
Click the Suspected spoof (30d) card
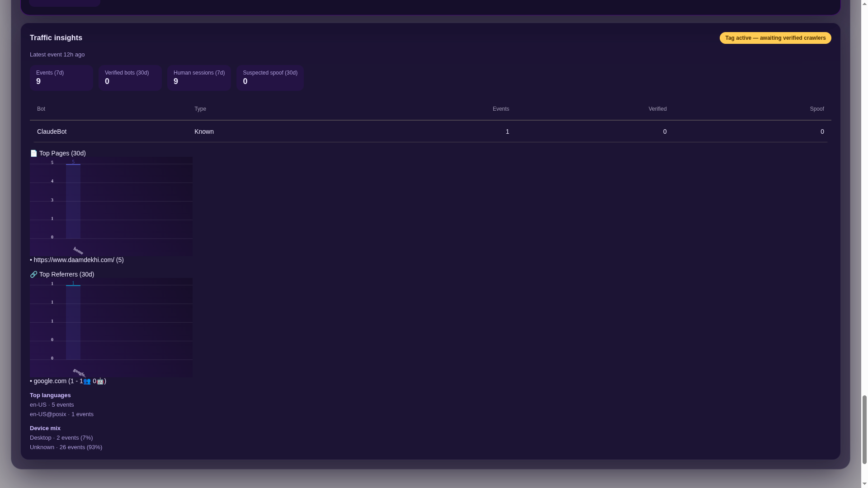[x=270, y=78]
